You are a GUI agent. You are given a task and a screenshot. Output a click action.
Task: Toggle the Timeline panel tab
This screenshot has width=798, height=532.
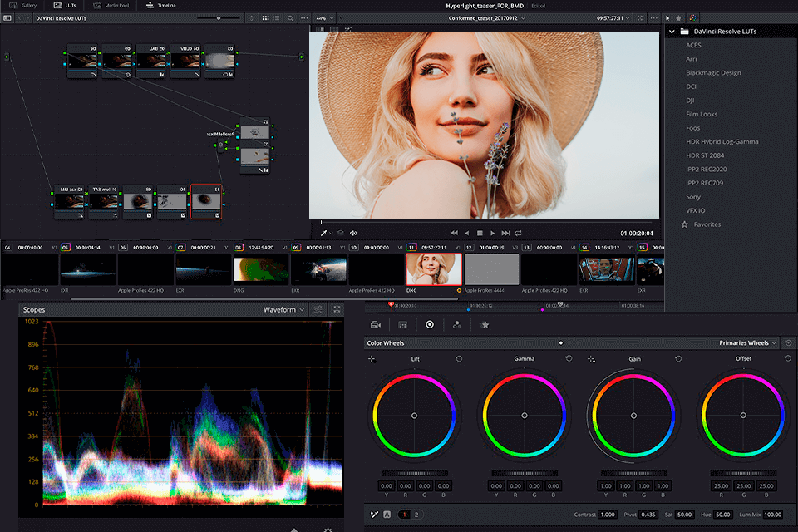[x=160, y=5]
